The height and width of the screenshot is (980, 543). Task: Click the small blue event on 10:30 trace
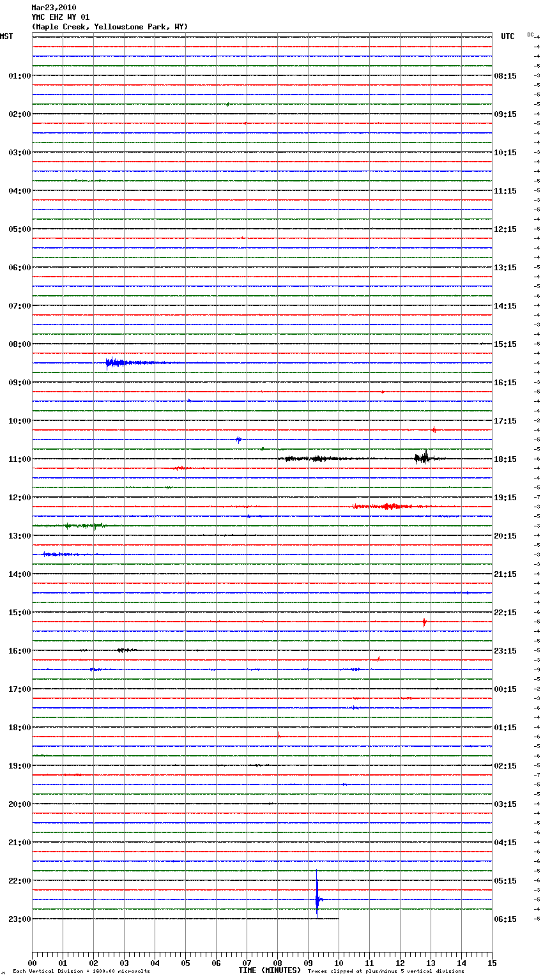238,440
